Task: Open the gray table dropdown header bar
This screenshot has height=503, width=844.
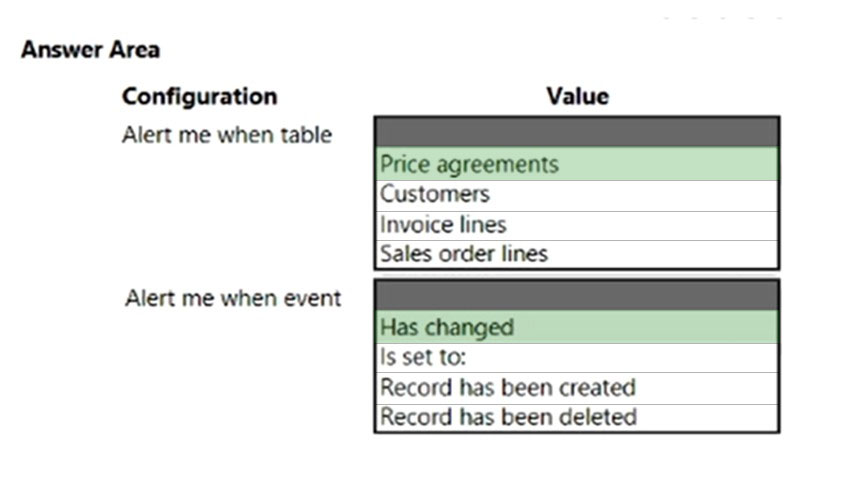Action: point(576,132)
